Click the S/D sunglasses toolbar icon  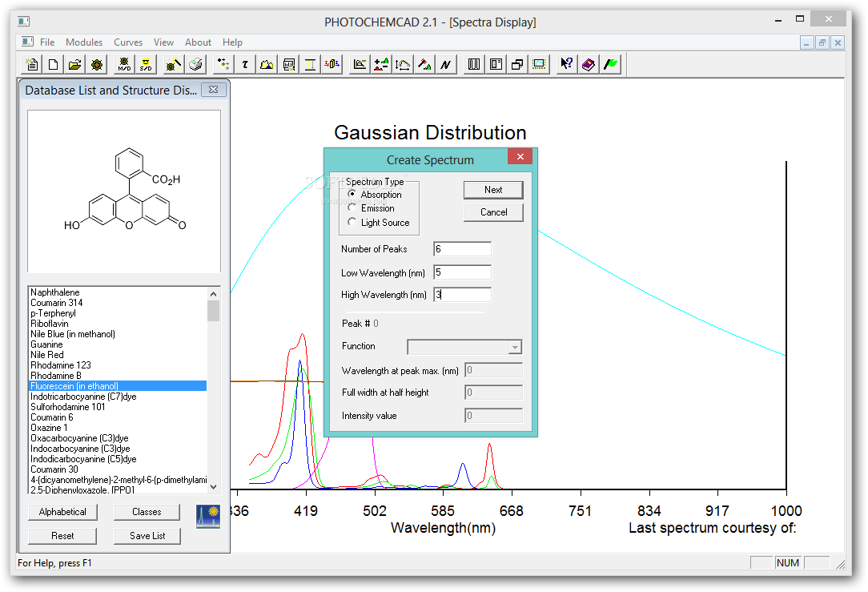tap(146, 64)
